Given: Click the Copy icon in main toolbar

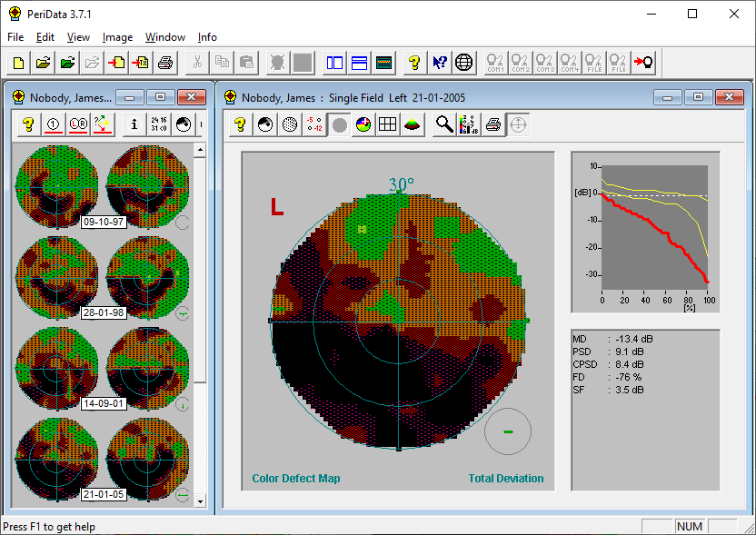Looking at the screenshot, I should (223, 63).
